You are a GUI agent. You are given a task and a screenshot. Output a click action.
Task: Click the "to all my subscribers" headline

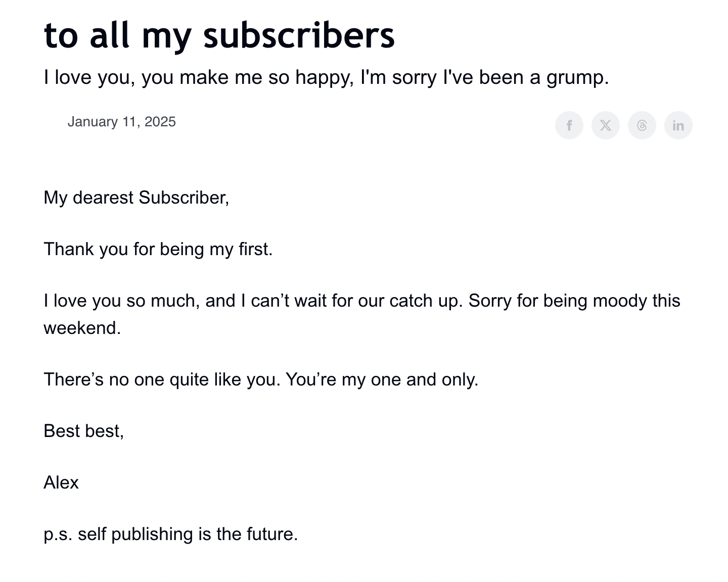click(219, 35)
